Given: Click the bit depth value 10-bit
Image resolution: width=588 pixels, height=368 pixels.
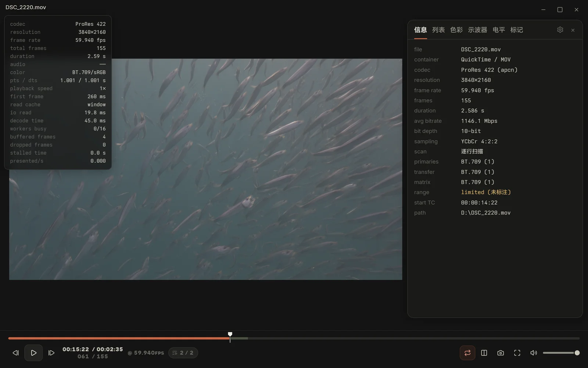Looking at the screenshot, I should pos(471,131).
